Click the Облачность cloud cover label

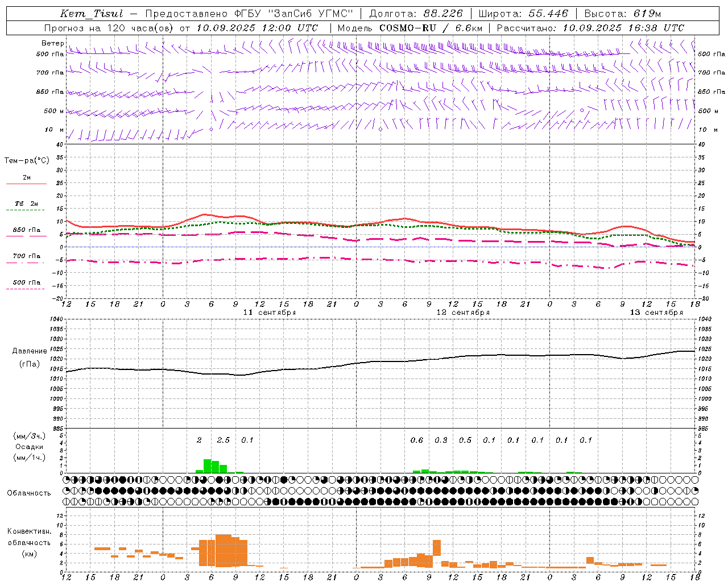click(29, 493)
